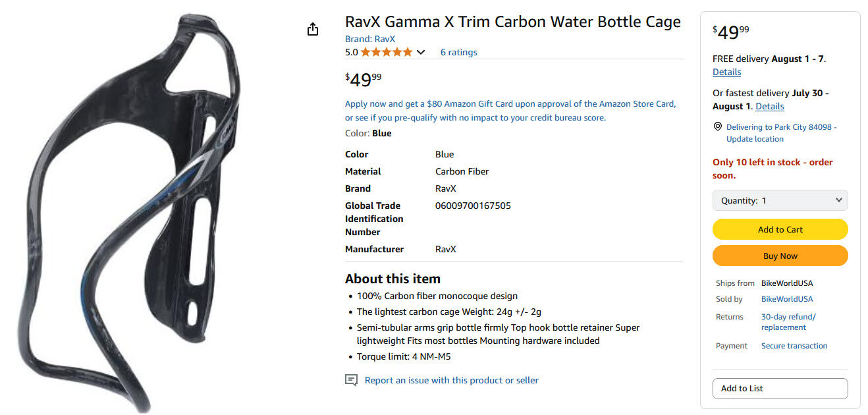The image size is (868, 415).
Task: Click the five-star rating stars
Action: pos(387,52)
